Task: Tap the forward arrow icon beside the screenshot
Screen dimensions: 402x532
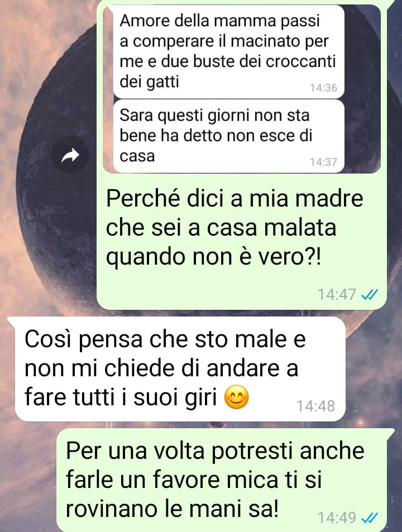Action: [70, 155]
